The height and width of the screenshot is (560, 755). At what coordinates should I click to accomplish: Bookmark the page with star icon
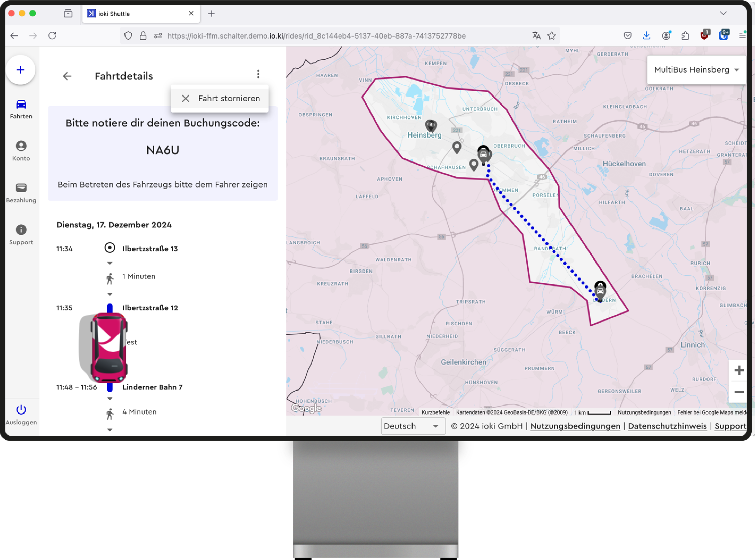click(x=552, y=36)
